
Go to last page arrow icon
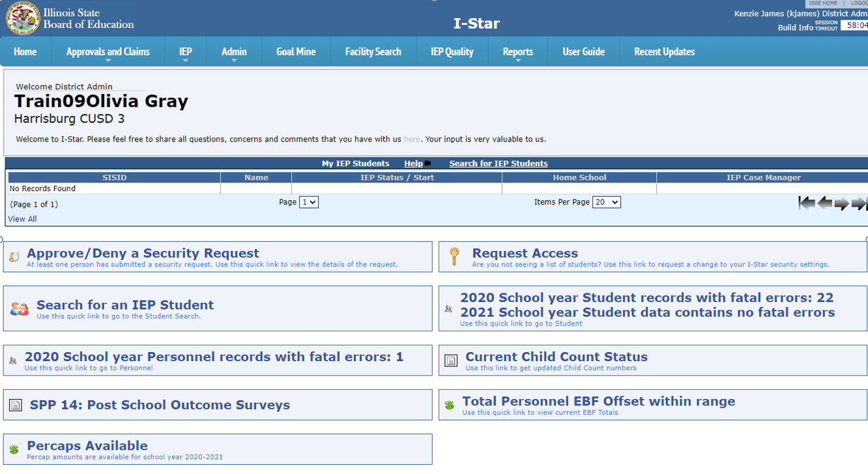(x=859, y=203)
